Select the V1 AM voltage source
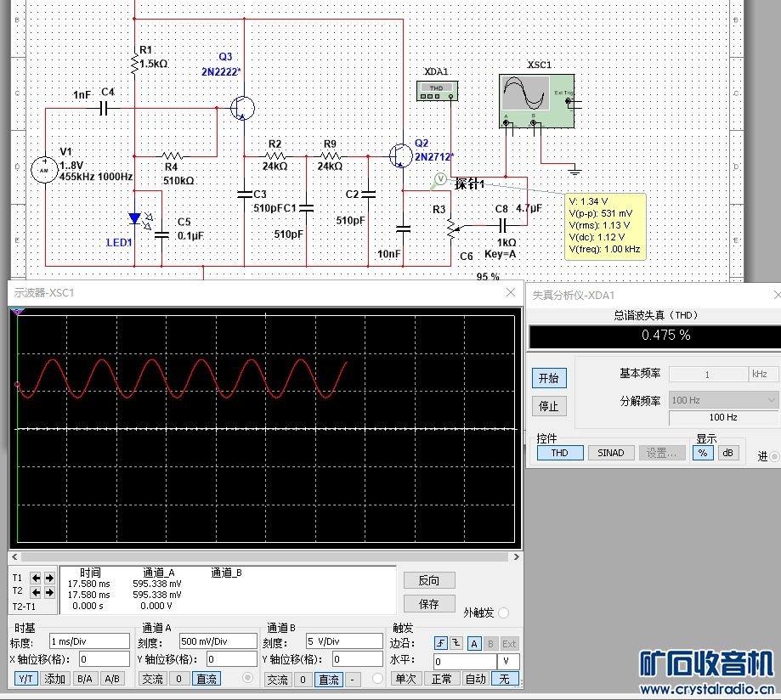This screenshot has height=700, width=781. click(42, 170)
